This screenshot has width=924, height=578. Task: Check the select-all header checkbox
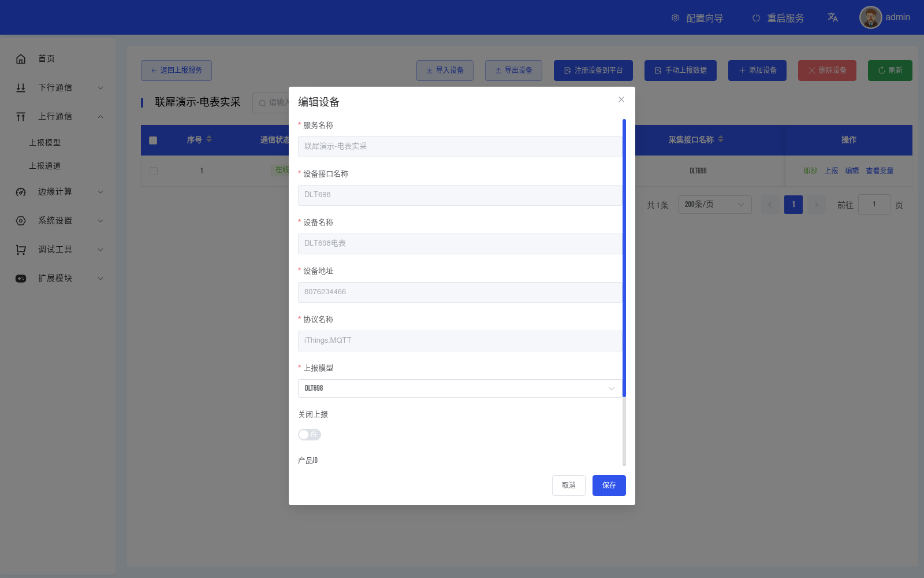pyautogui.click(x=153, y=140)
